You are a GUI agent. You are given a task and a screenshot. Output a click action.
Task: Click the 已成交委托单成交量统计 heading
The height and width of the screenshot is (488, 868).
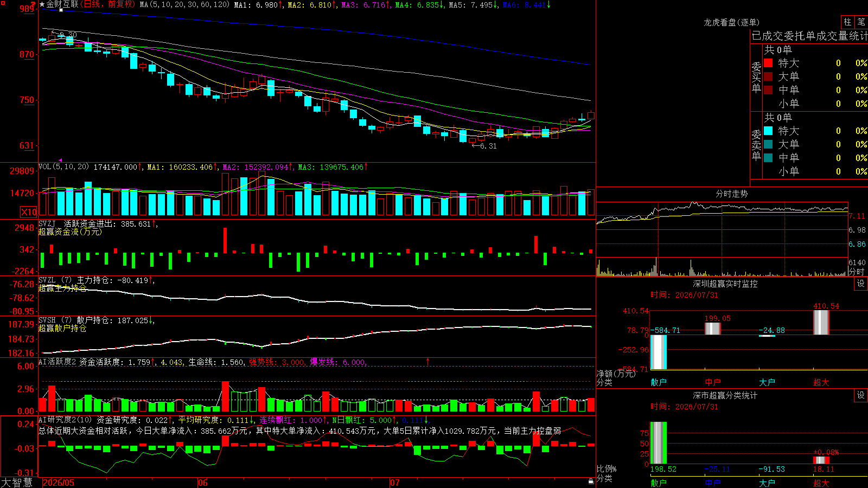tap(809, 36)
